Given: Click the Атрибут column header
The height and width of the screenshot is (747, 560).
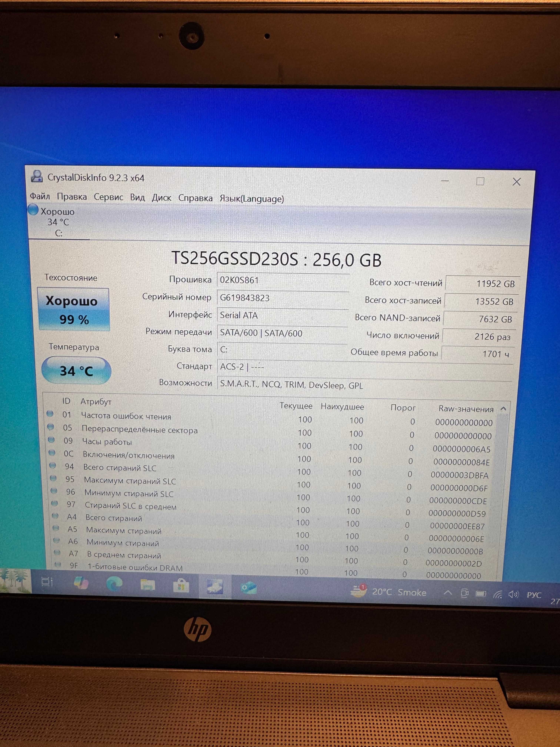Looking at the screenshot, I should click(x=96, y=401).
